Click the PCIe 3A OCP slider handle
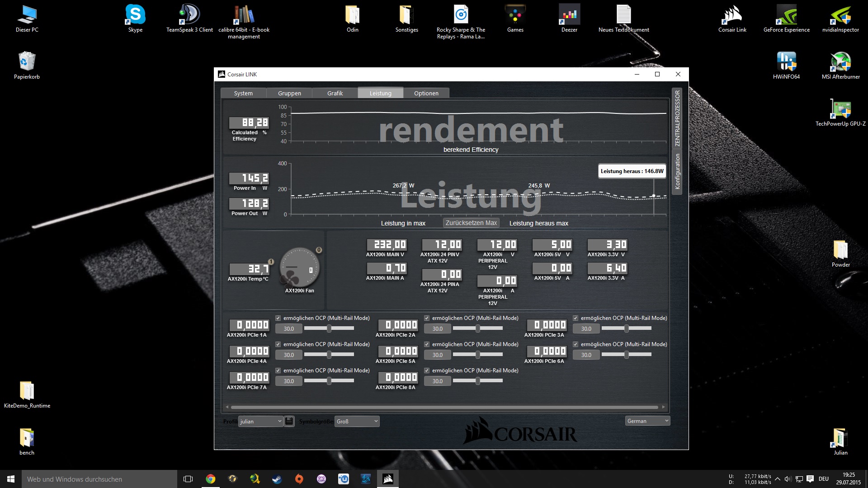The height and width of the screenshot is (488, 868). (x=627, y=328)
